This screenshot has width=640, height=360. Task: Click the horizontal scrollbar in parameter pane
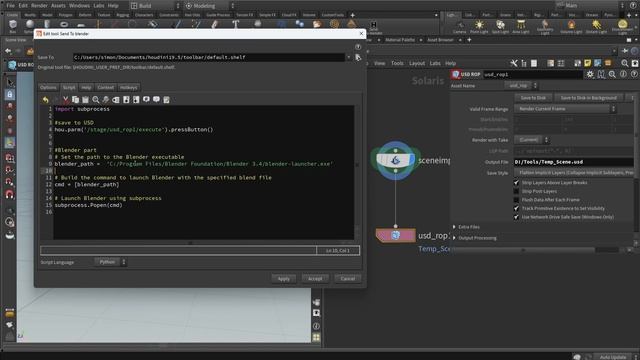pyautogui.click(x=523, y=249)
